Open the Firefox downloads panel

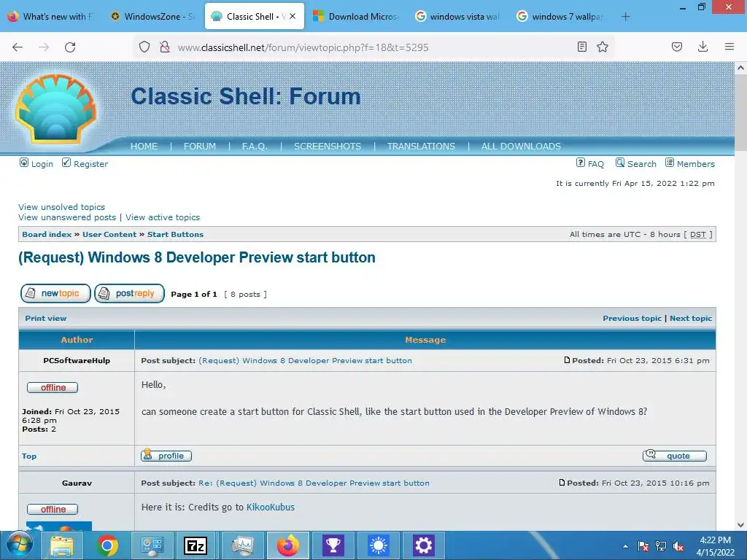pos(703,47)
